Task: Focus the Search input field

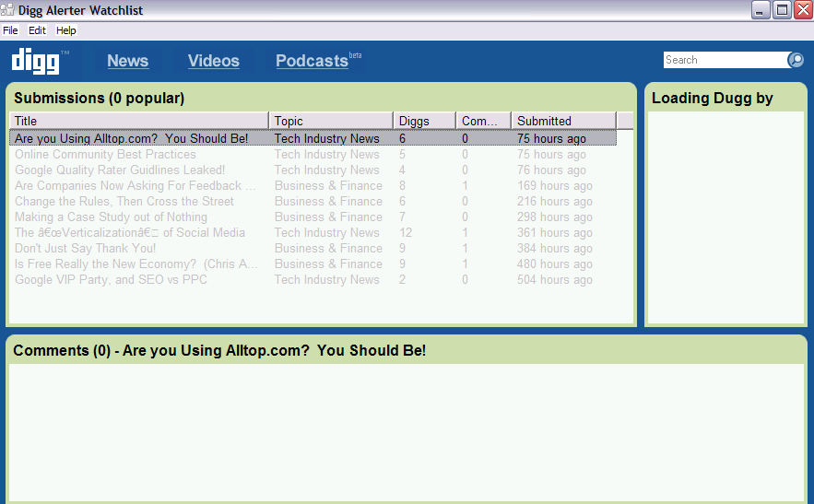Action: tap(726, 60)
